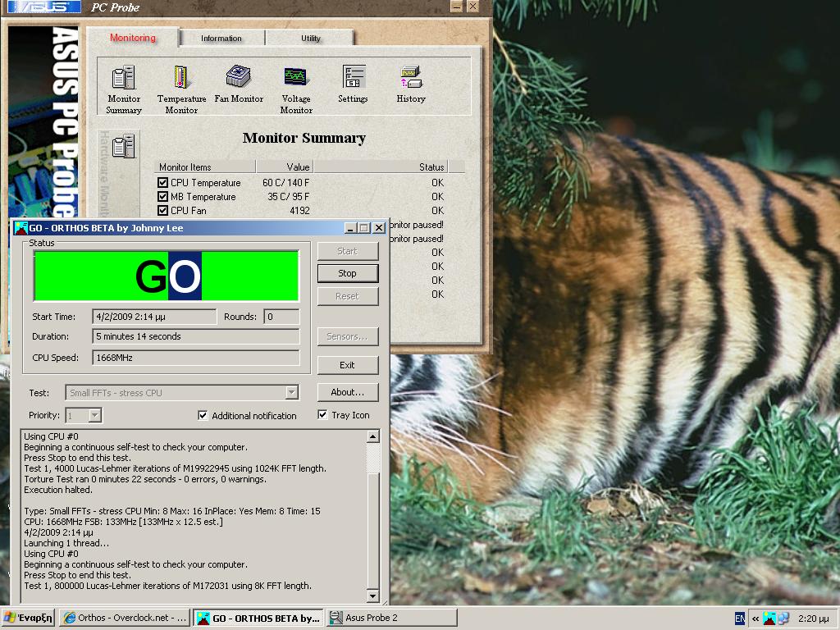Switch to GO - ORTHOS BETA taskbar item

click(x=258, y=618)
